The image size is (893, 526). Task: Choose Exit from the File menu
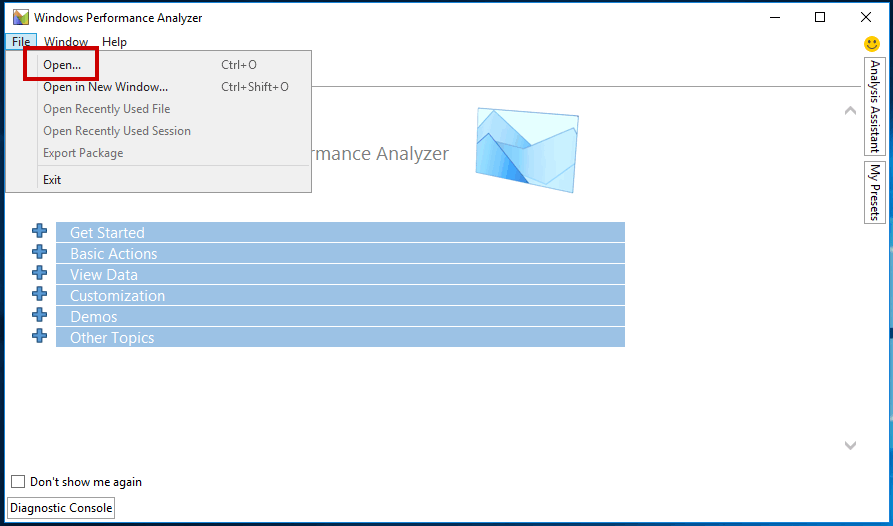point(158,180)
